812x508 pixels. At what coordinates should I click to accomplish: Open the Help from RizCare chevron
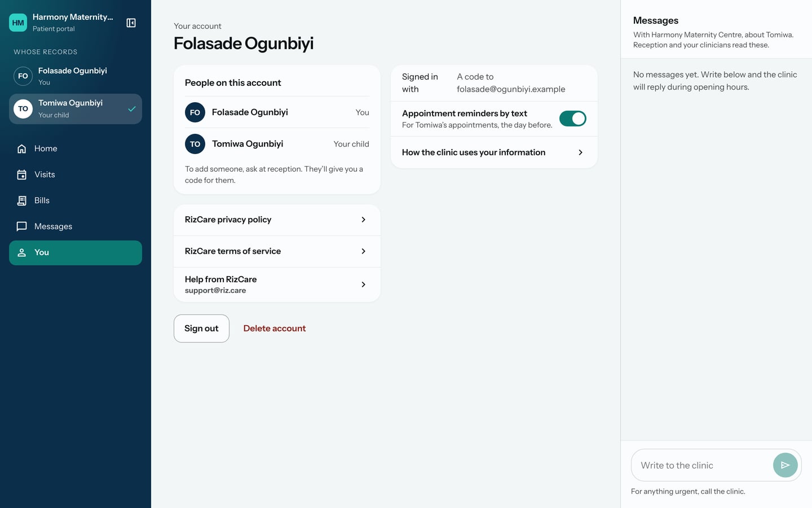363,284
